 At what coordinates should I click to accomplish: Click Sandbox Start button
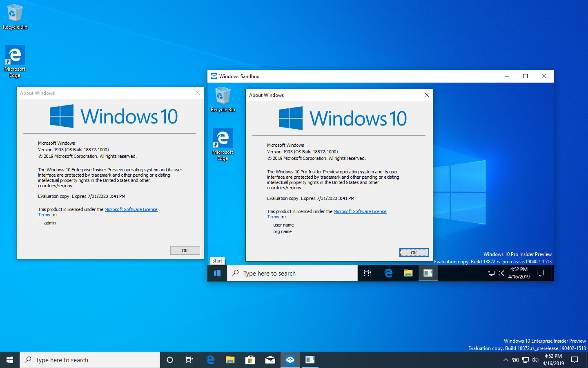(x=217, y=273)
